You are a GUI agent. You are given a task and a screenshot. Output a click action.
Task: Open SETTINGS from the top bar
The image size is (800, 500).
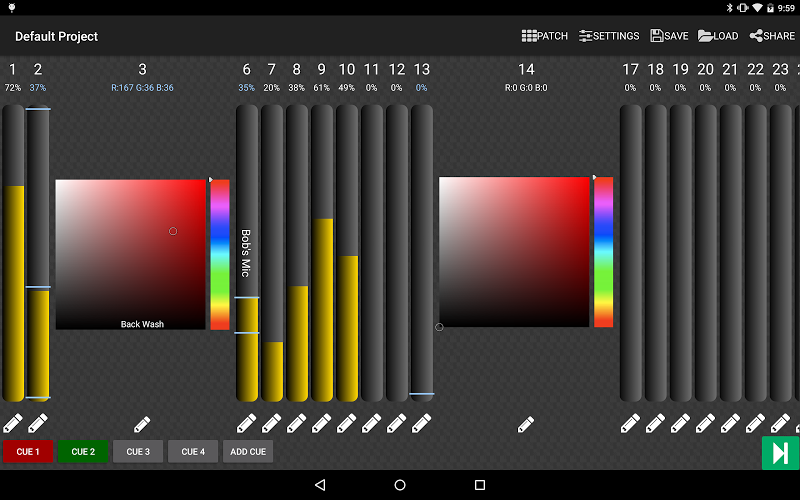tap(609, 36)
